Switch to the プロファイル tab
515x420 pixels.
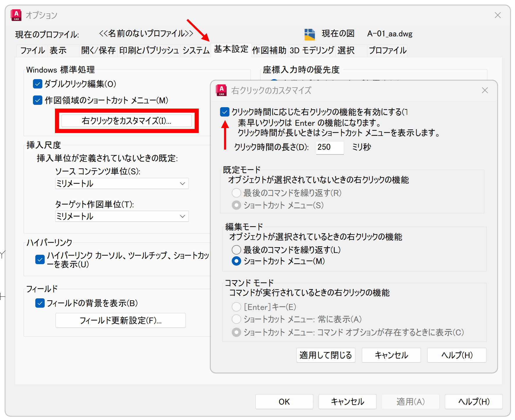pos(387,50)
